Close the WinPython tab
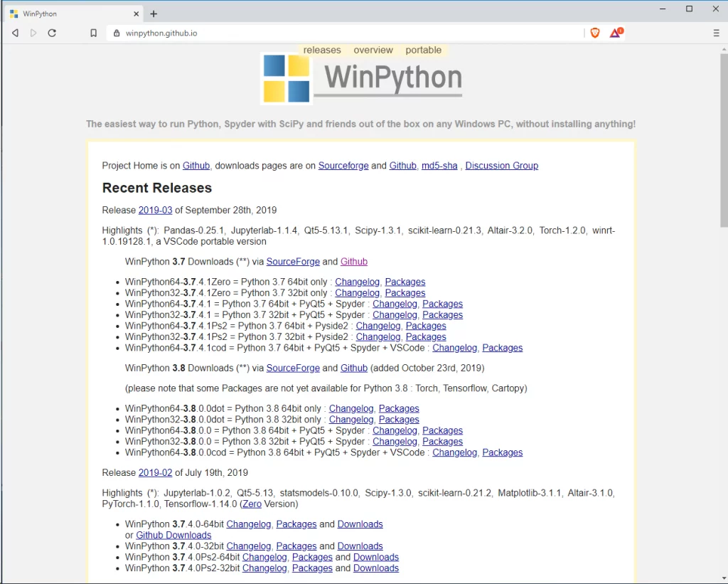Image resolution: width=728 pixels, height=584 pixels. click(x=136, y=14)
